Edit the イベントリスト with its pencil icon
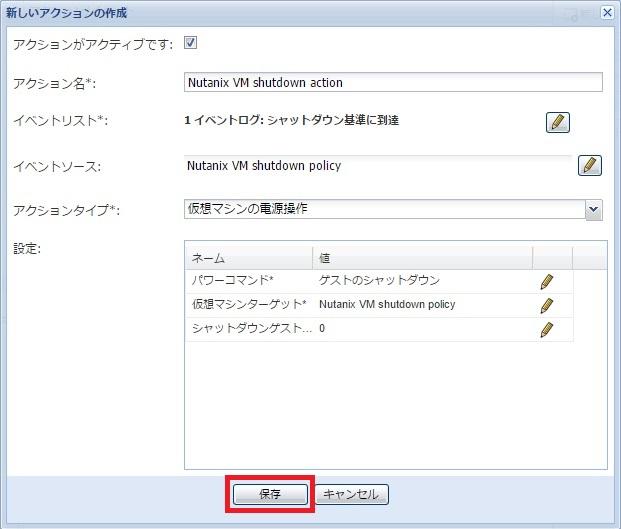 click(558, 122)
